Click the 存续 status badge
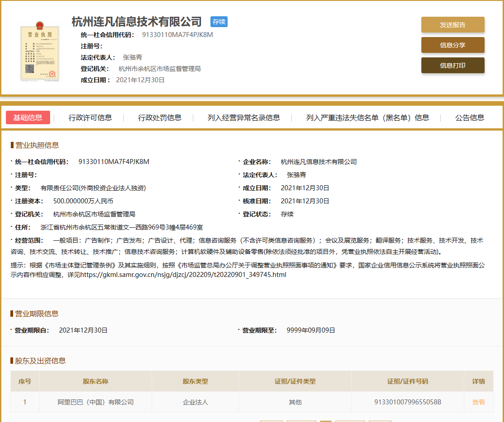The image size is (504, 422). 219,21
